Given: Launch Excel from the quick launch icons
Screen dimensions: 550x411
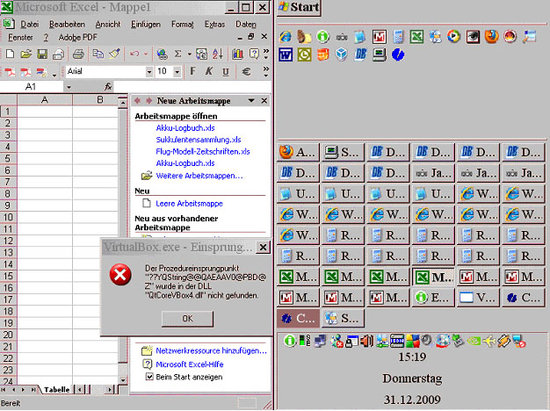Looking at the screenshot, I should [417, 36].
